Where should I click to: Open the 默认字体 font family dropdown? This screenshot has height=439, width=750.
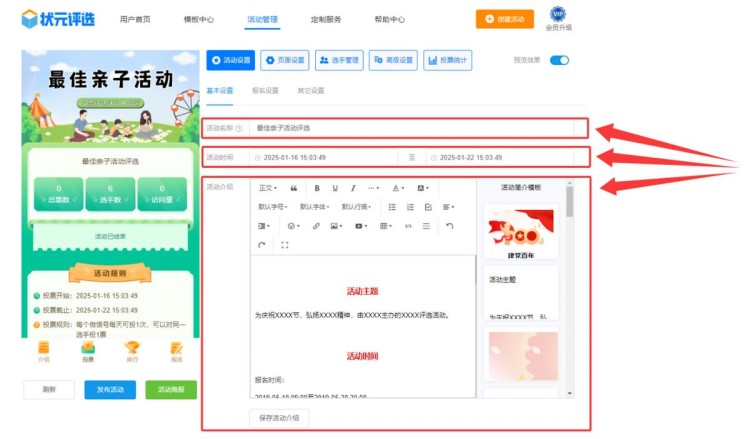click(x=315, y=207)
